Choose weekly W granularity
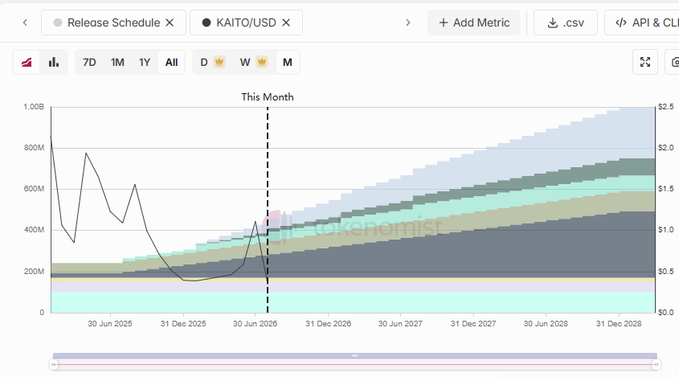Viewport: 679px width, 377px height. [253, 62]
